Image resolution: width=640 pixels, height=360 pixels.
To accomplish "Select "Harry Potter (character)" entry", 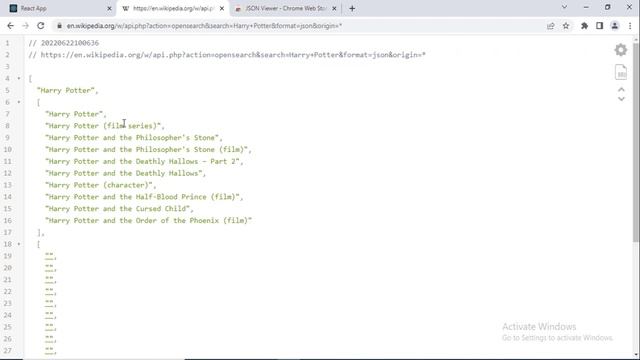I will click(x=99, y=185).
